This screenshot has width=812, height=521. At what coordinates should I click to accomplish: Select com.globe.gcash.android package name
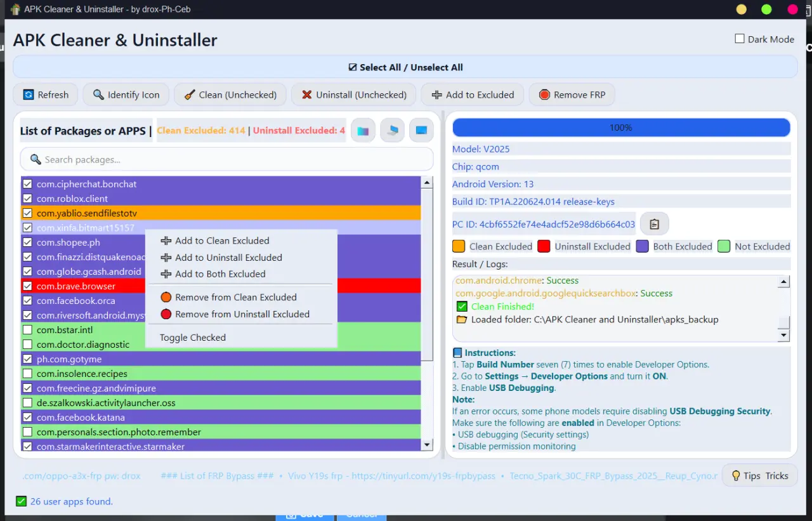point(89,272)
